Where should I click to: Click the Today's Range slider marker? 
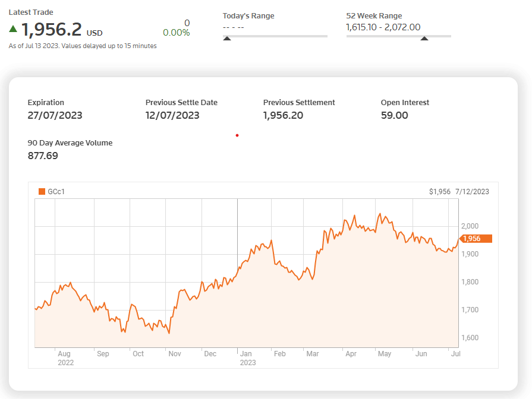click(x=227, y=39)
